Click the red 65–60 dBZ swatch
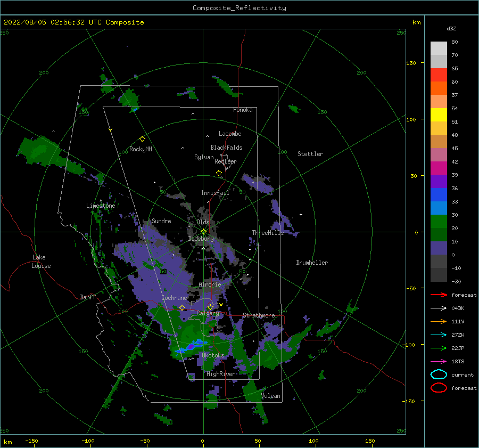Screen dimensions: 479x448 (x=439, y=75)
